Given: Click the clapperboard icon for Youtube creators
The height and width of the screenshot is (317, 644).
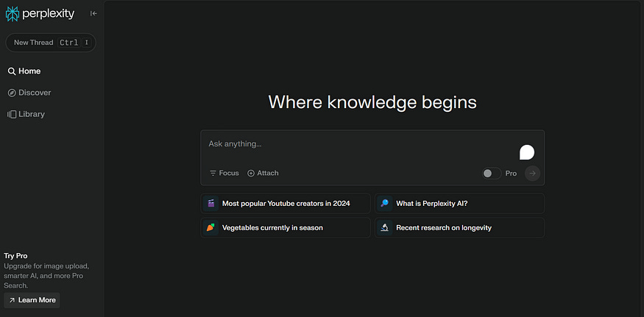Looking at the screenshot, I should click(211, 203).
